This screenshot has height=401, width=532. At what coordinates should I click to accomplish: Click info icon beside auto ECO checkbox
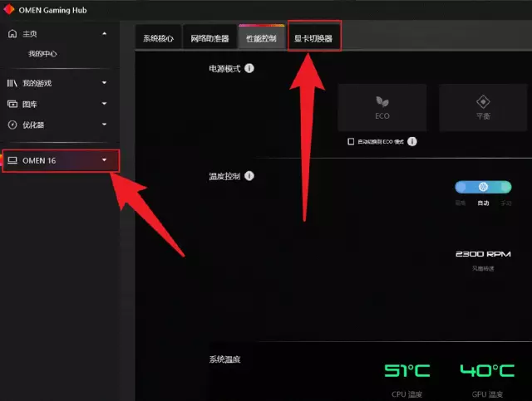click(x=412, y=141)
